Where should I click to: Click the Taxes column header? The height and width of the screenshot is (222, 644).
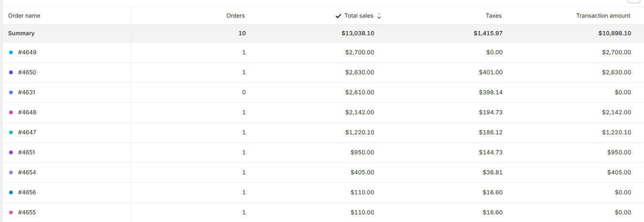pos(493,16)
